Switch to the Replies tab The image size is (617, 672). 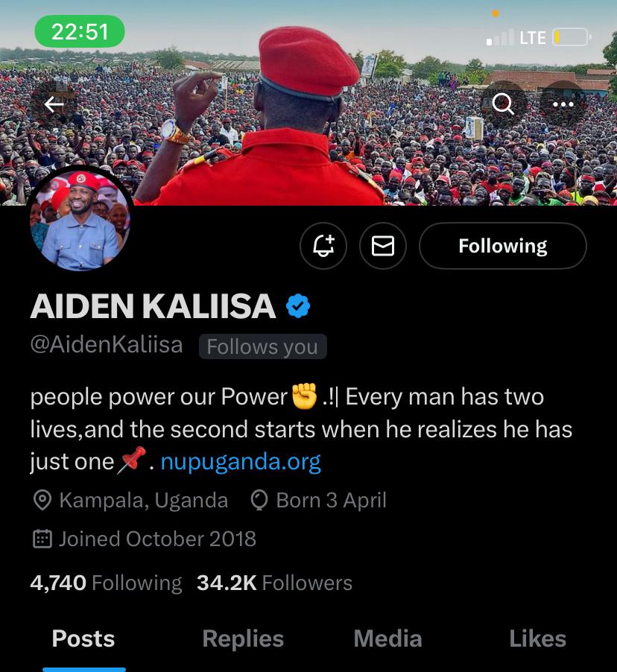pos(243,638)
